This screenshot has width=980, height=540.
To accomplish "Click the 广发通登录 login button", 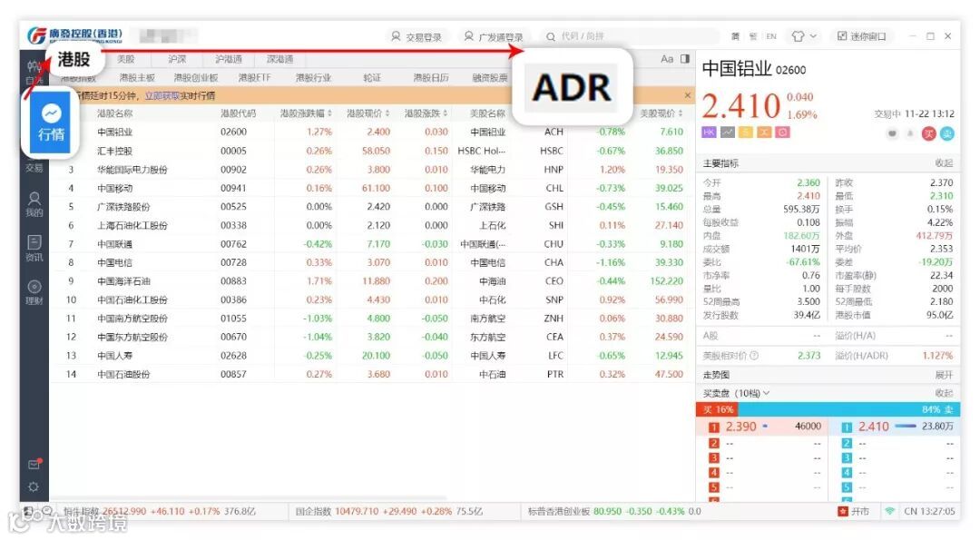I will pyautogui.click(x=494, y=37).
